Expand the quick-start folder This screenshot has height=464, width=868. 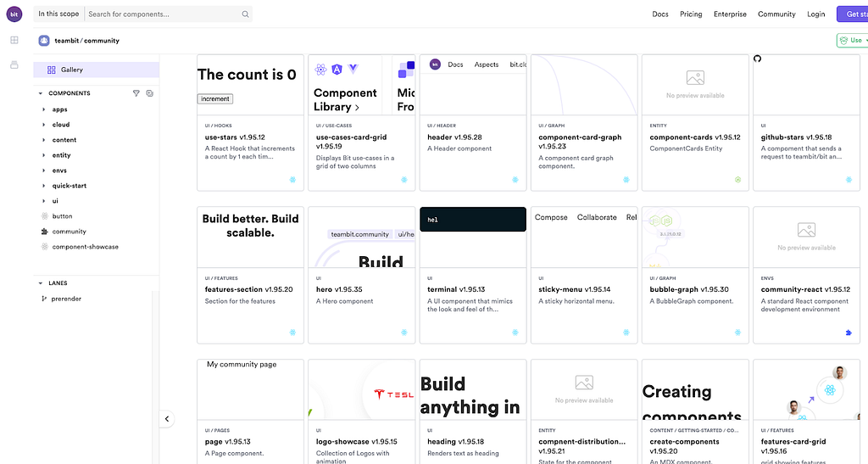pos(44,186)
